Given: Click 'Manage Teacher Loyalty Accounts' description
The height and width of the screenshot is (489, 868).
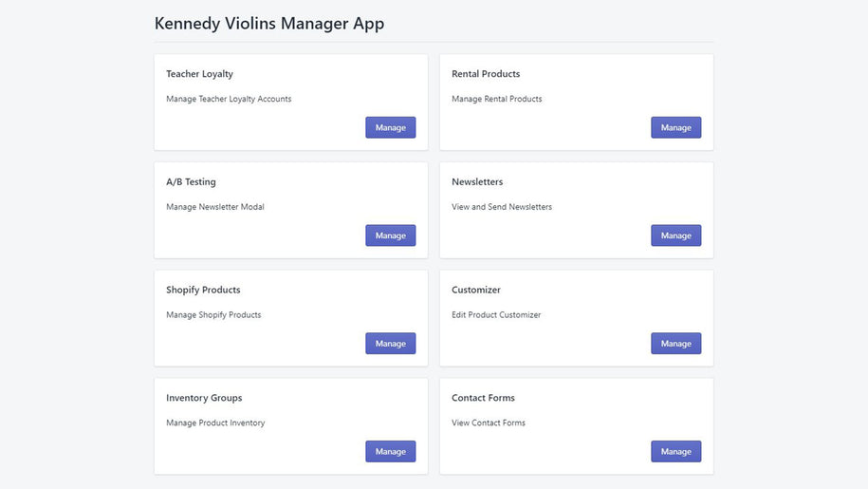Looking at the screenshot, I should click(x=229, y=99).
